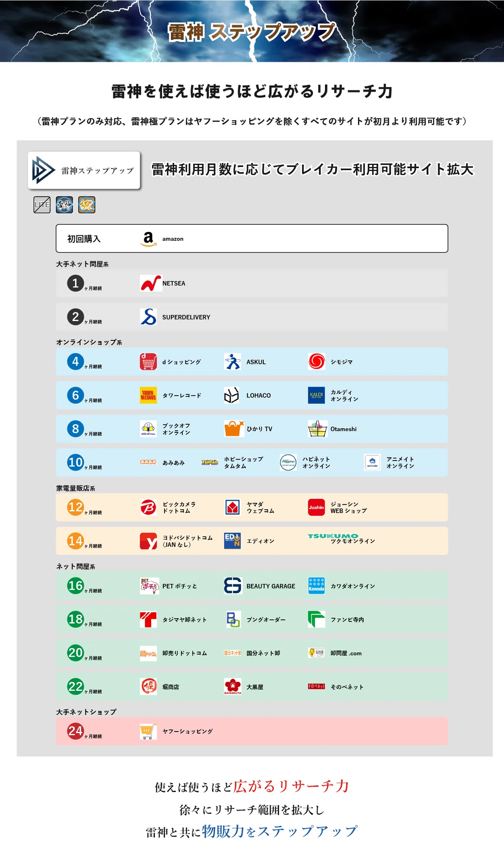Click the Tower Records yellow logo
Image resolution: width=504 pixels, height=863 pixels.
pyautogui.click(x=148, y=395)
